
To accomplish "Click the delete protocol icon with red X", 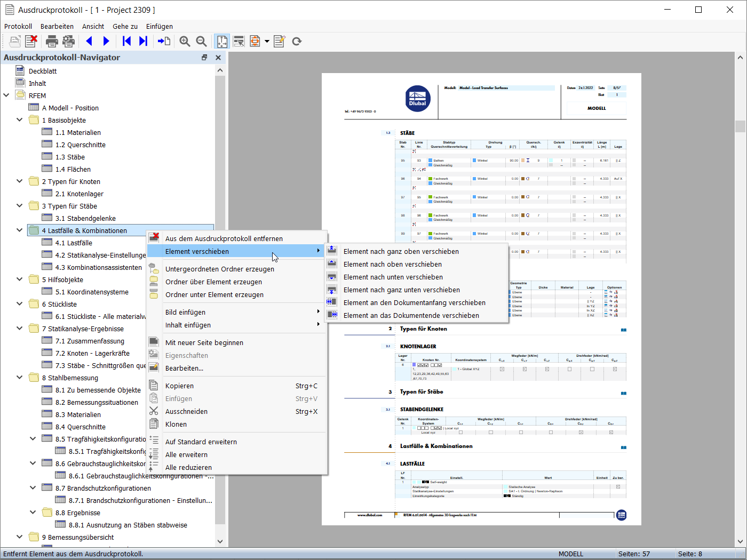I will (x=31, y=41).
